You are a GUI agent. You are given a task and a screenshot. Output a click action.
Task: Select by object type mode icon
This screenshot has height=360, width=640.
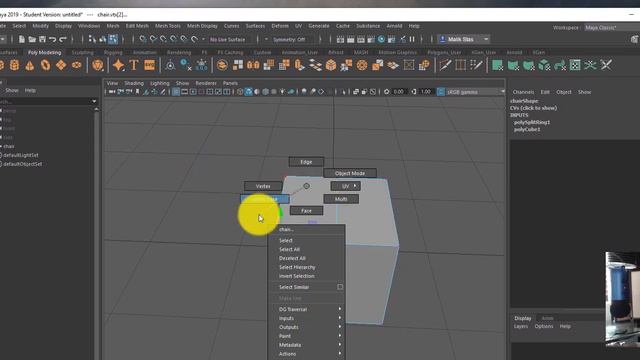point(102,39)
